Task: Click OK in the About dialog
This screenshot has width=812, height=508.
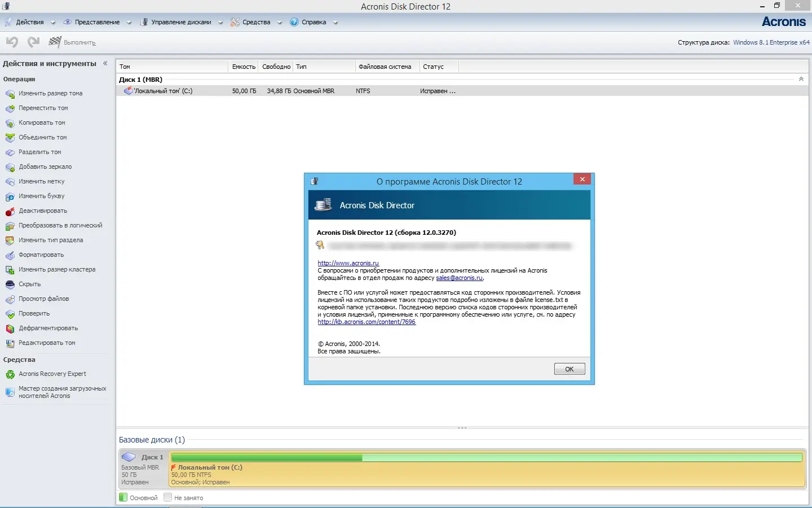Action: (x=570, y=369)
